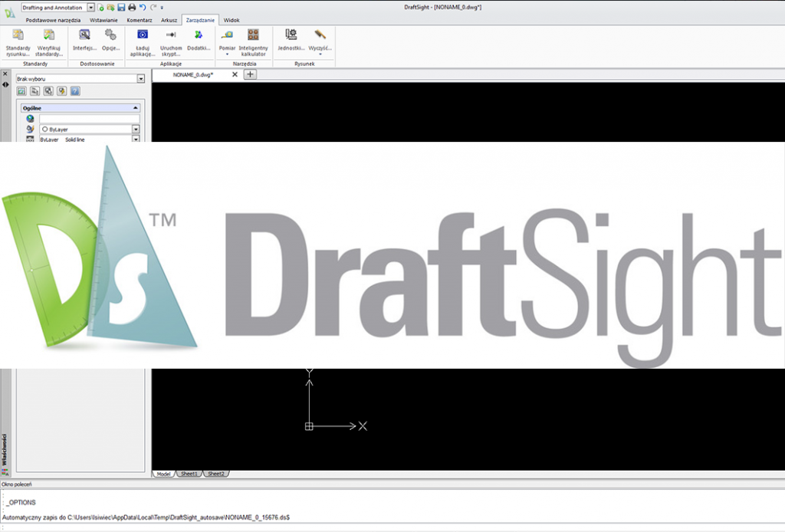Run Uruchom skrypt tool

[x=171, y=42]
